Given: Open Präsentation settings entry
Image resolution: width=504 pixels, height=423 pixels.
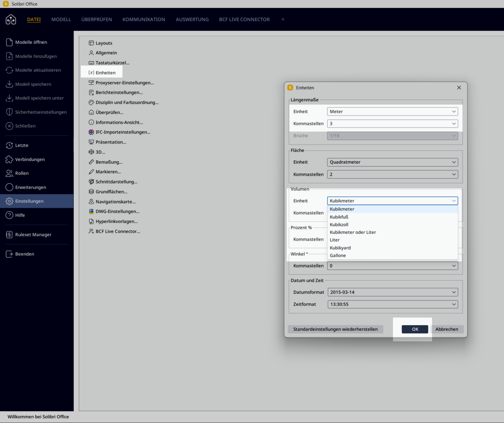Looking at the screenshot, I should click(107, 142).
